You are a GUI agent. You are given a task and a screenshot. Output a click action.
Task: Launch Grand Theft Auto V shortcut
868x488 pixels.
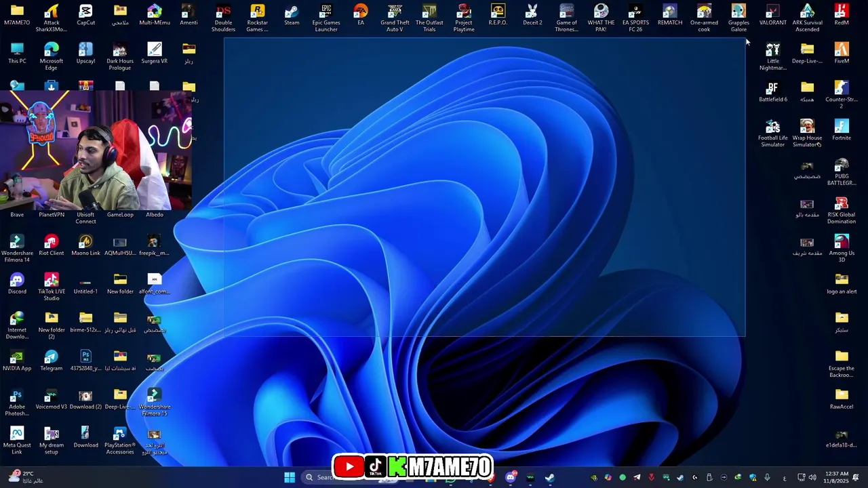click(395, 18)
